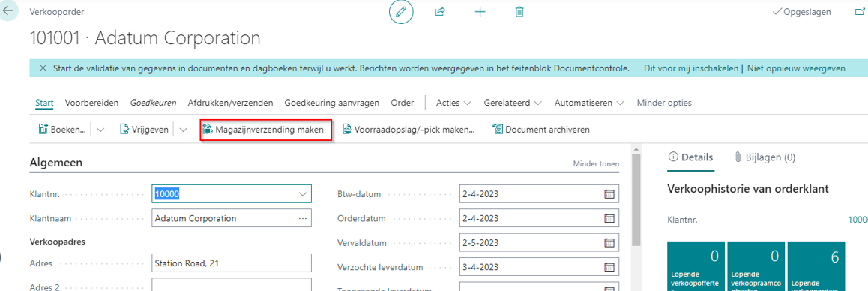
Task: Click Klantnaam ellipsis lookup button
Action: [302, 218]
